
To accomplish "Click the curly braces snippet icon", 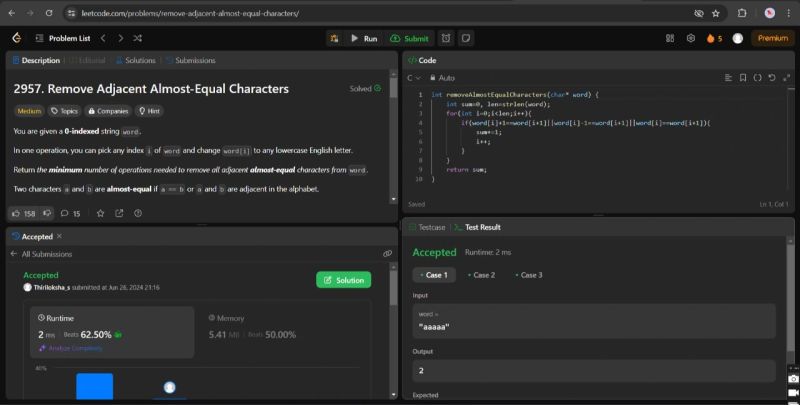I will pyautogui.click(x=758, y=78).
